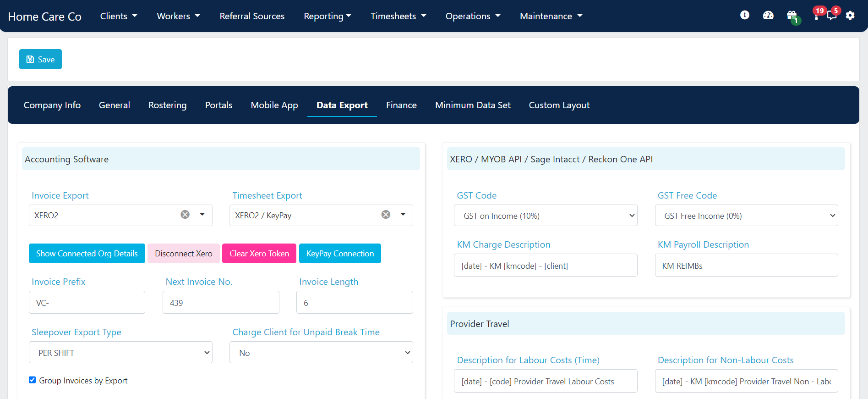This screenshot has height=399, width=868.
Task: Open the Operations menu
Action: [x=473, y=16]
